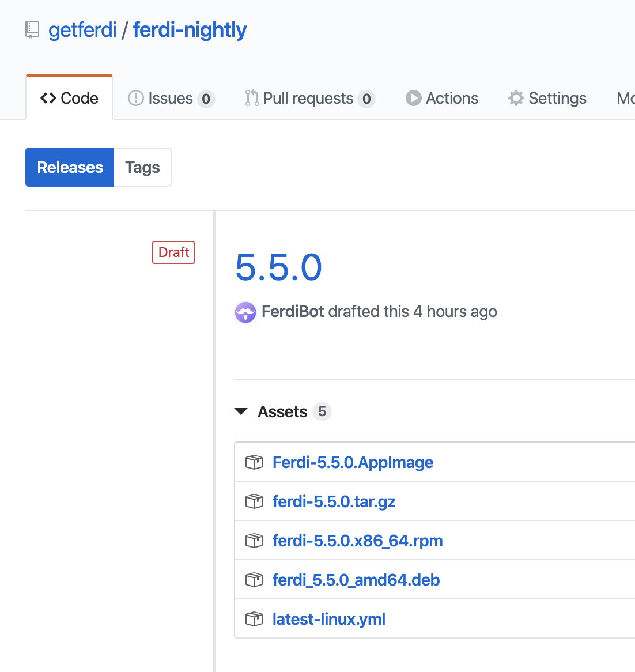Image resolution: width=635 pixels, height=672 pixels.
Task: Click the Settings gear icon
Action: click(516, 98)
